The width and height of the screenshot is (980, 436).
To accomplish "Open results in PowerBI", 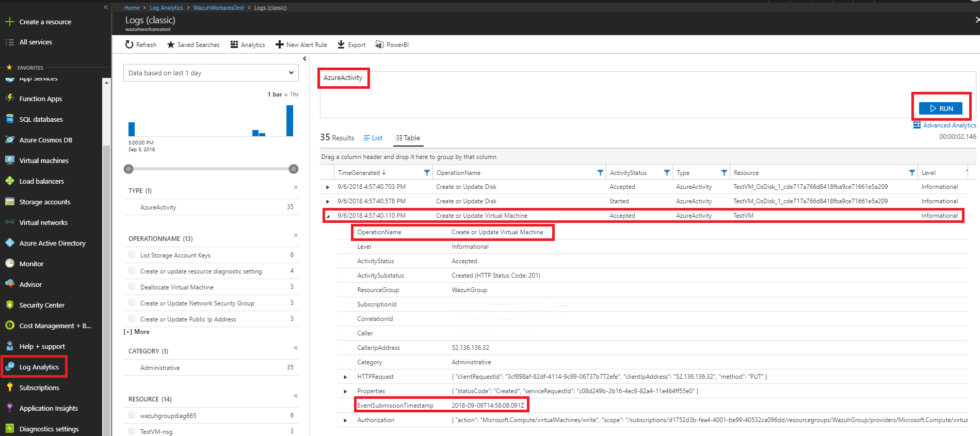I will click(392, 45).
